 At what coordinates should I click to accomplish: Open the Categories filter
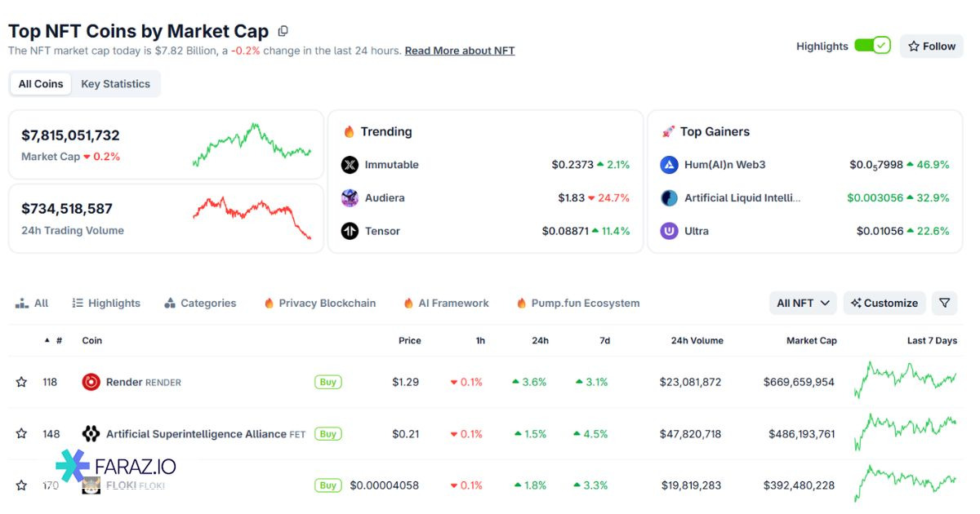click(200, 303)
